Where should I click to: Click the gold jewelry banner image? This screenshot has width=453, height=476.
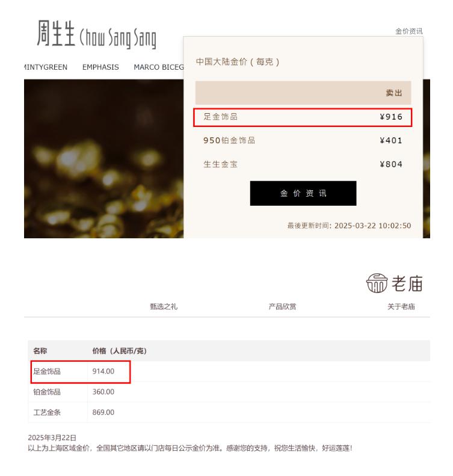click(x=103, y=159)
